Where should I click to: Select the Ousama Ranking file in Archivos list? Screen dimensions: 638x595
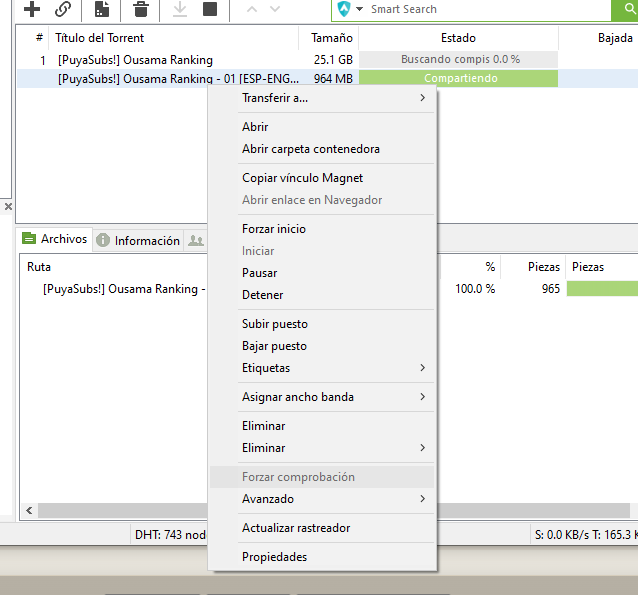(124, 289)
